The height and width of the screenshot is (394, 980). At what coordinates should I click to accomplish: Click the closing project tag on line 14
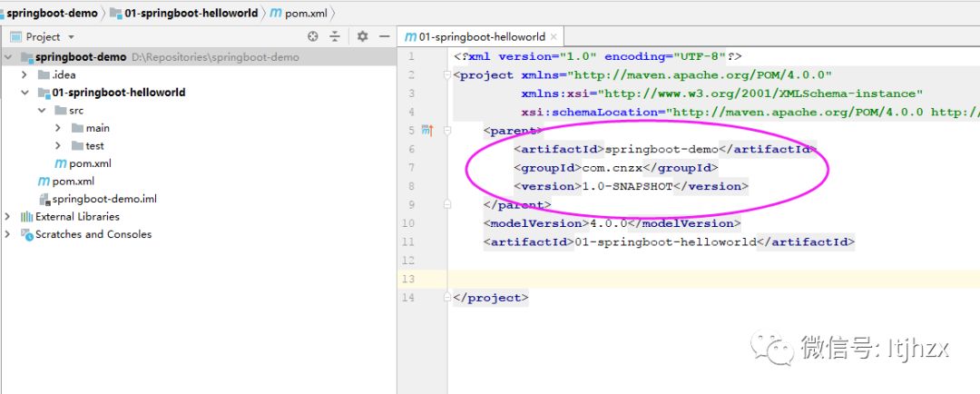(x=491, y=298)
